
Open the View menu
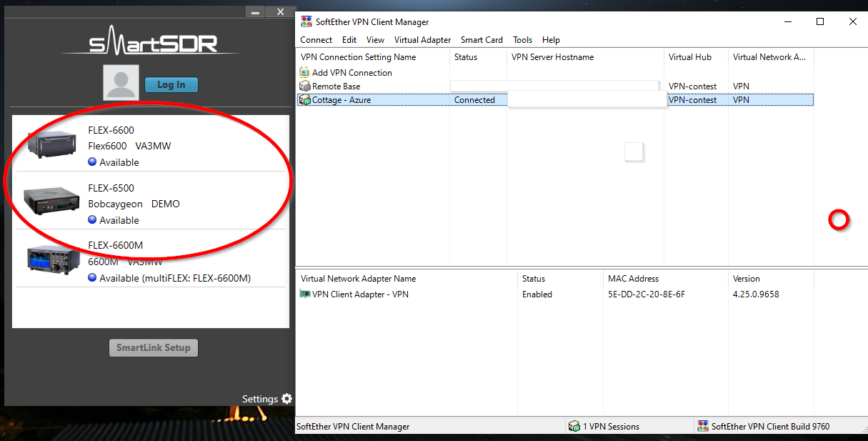(x=375, y=40)
